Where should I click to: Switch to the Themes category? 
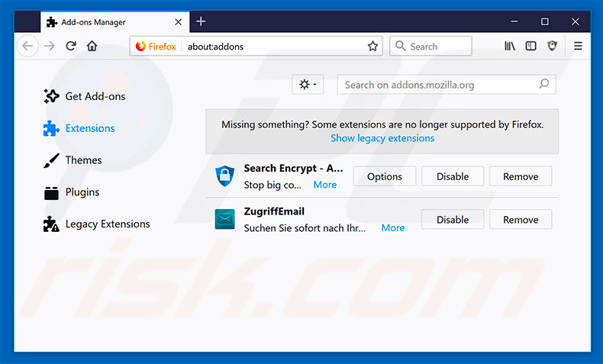point(83,160)
